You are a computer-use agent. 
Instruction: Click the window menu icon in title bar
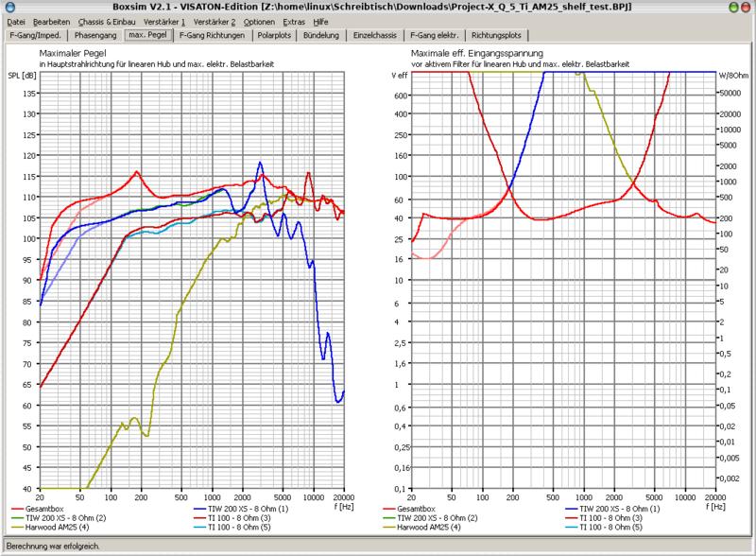(x=9, y=7)
